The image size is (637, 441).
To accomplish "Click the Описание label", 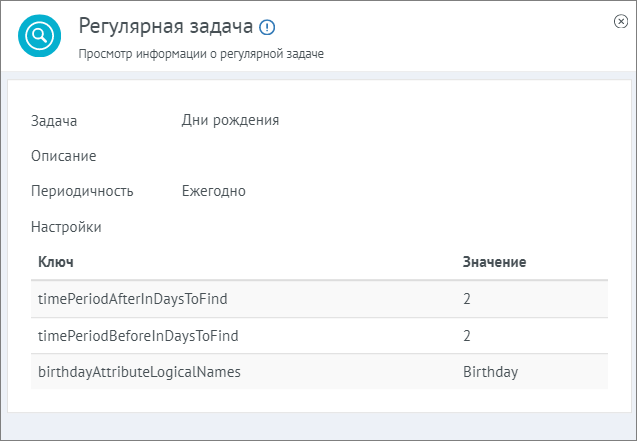I will (64, 156).
